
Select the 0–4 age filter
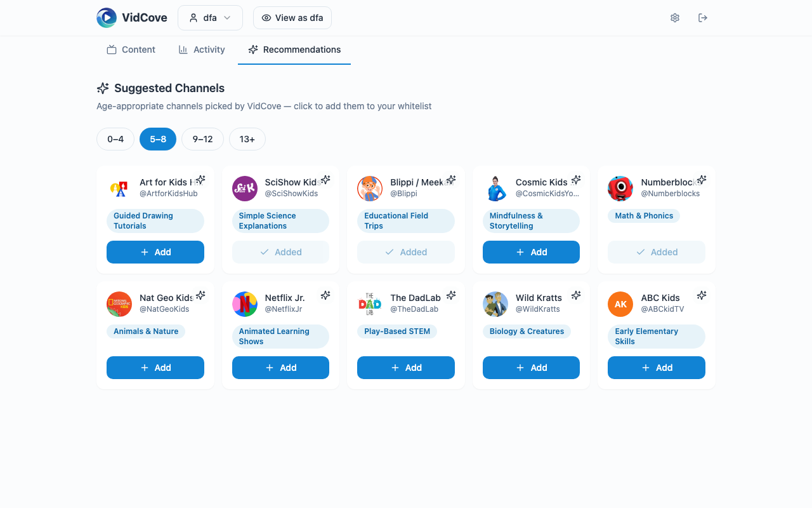click(115, 139)
